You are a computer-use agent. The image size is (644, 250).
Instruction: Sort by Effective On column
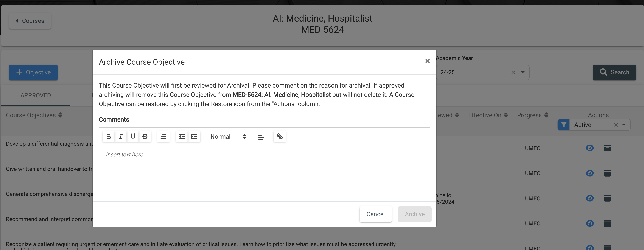pyautogui.click(x=488, y=115)
